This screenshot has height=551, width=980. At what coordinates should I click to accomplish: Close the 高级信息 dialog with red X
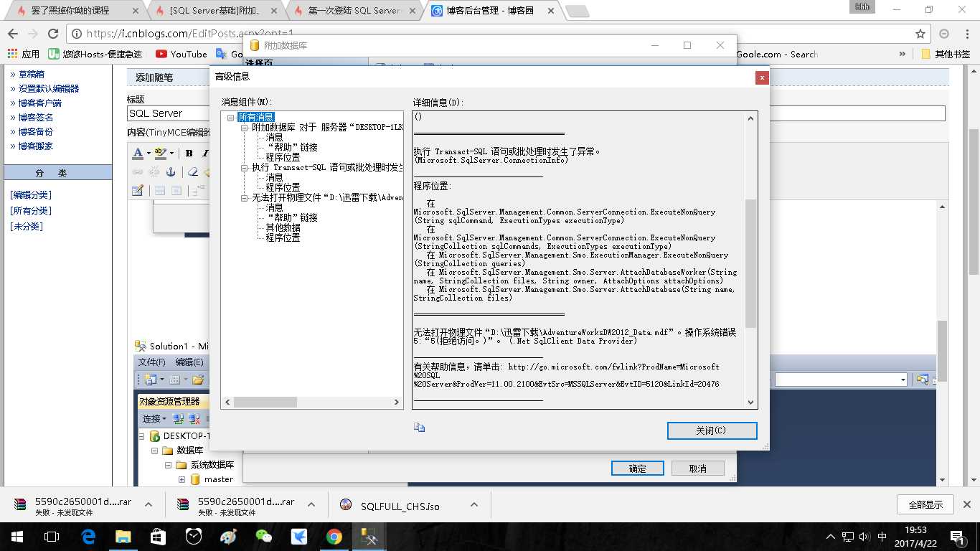[x=762, y=77]
